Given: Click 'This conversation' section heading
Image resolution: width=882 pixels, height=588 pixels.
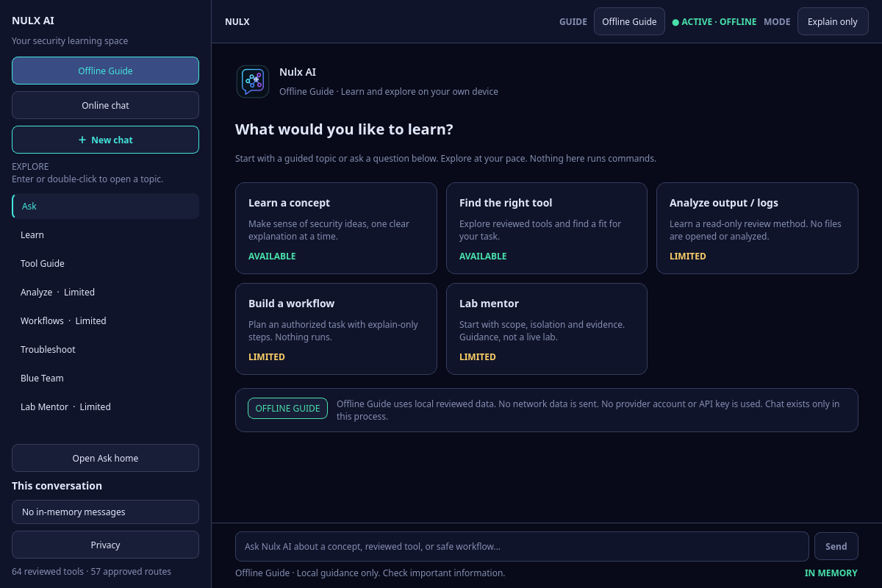Looking at the screenshot, I should click(57, 486).
